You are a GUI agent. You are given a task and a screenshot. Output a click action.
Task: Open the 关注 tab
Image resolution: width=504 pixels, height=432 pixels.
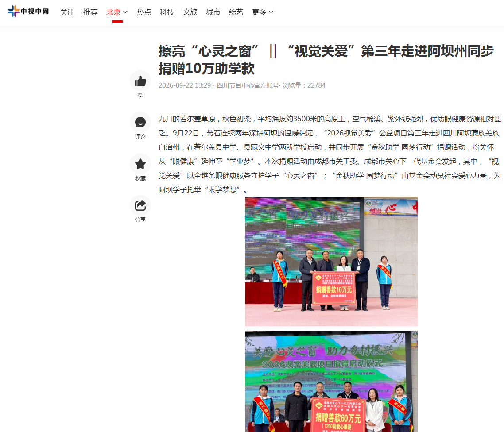coord(67,12)
